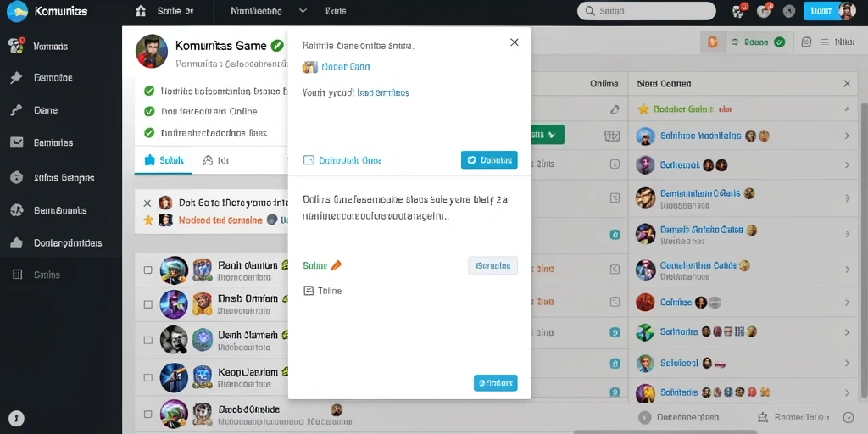Switch to the Solals tab
Viewport: 868px width, 434px height.
(x=164, y=160)
